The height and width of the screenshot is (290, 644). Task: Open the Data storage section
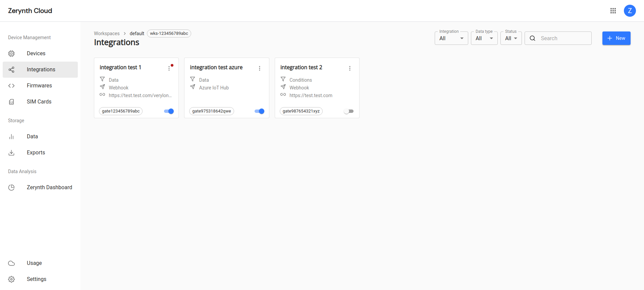click(40, 137)
